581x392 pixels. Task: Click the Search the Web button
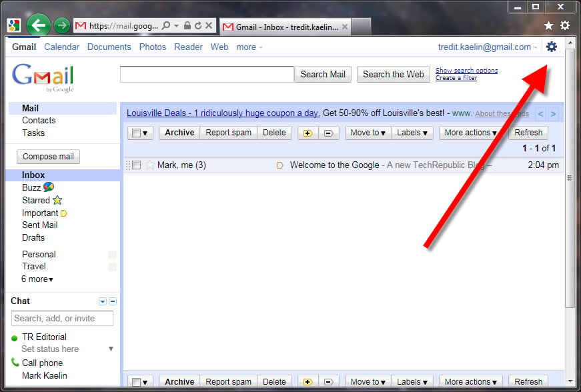pyautogui.click(x=393, y=75)
